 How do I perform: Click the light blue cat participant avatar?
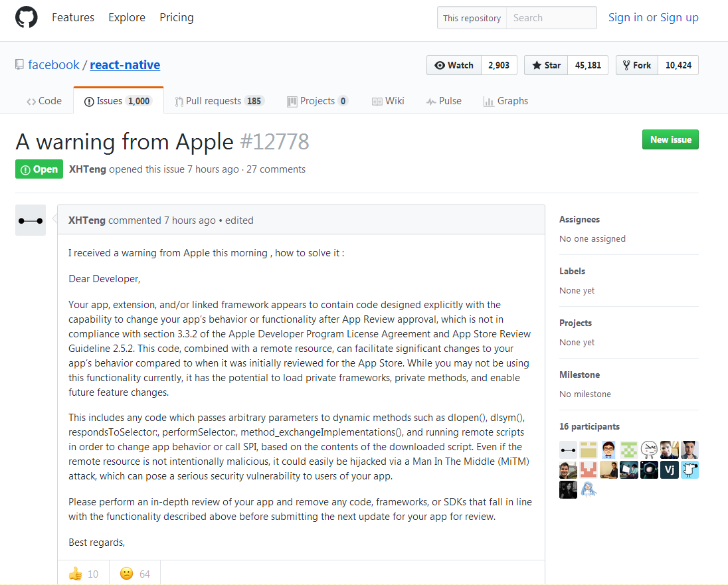pos(690,470)
